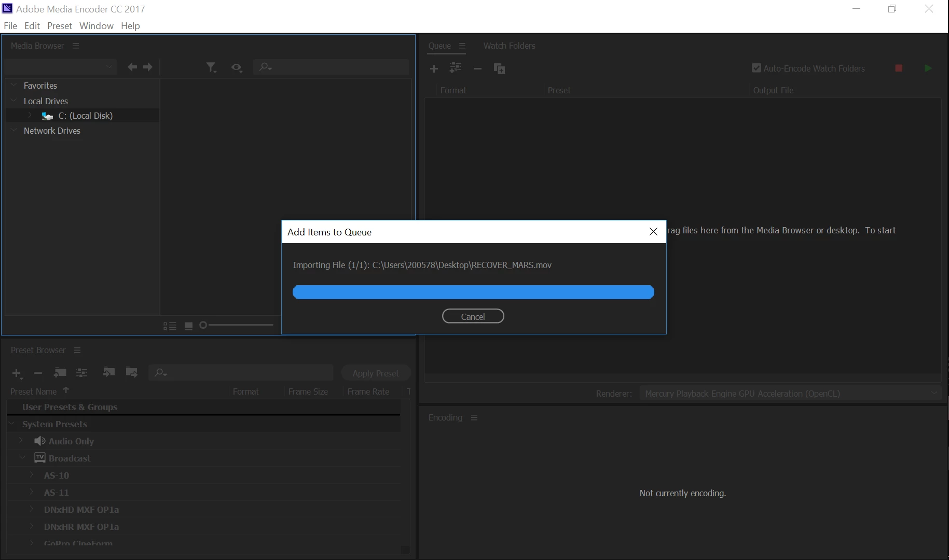Expand the DNxHR MXF OP1a folder
The width and height of the screenshot is (949, 560).
coord(32,526)
